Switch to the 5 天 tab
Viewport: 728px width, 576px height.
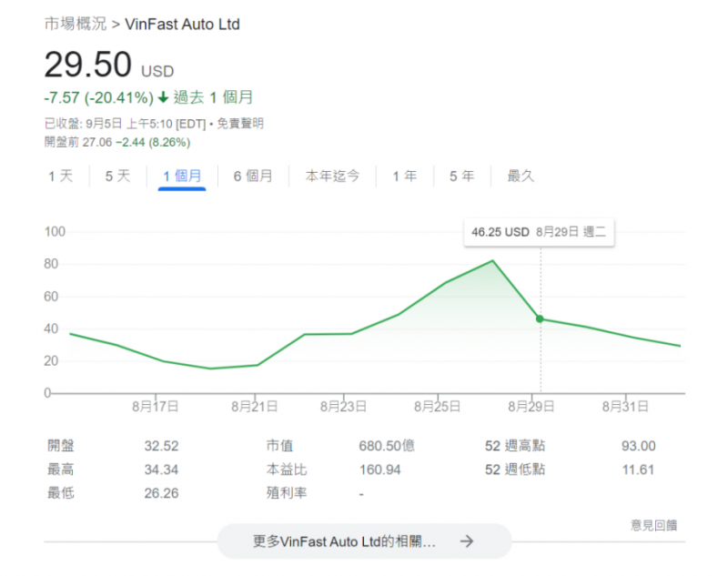[117, 177]
